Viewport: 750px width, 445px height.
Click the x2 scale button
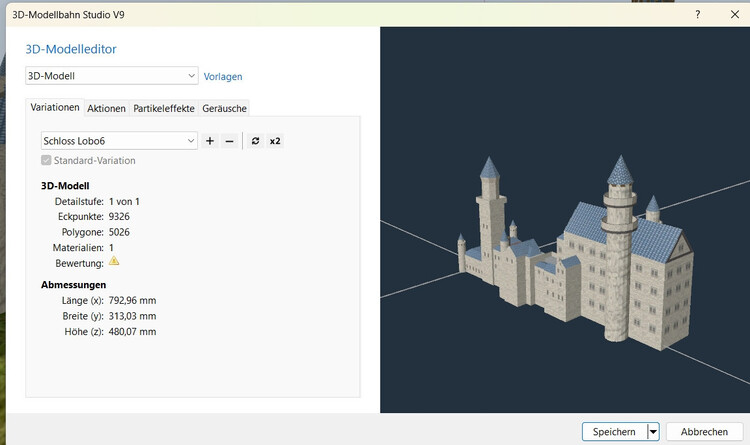[275, 141]
